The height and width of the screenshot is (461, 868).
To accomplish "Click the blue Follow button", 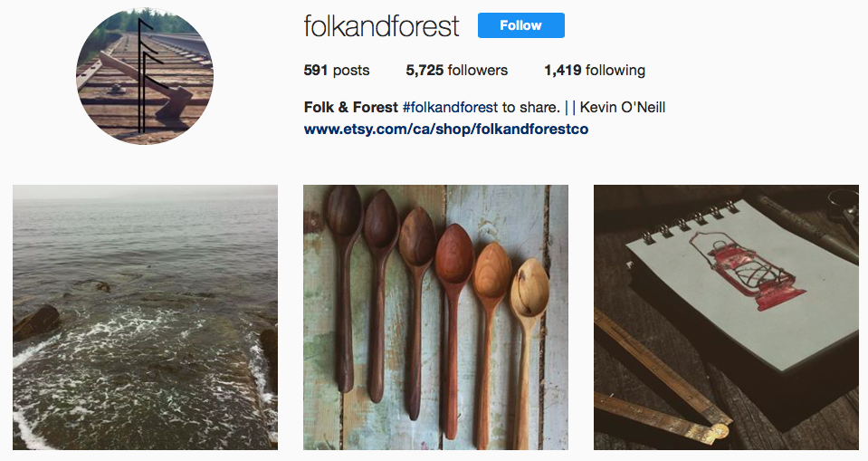I will click(521, 25).
